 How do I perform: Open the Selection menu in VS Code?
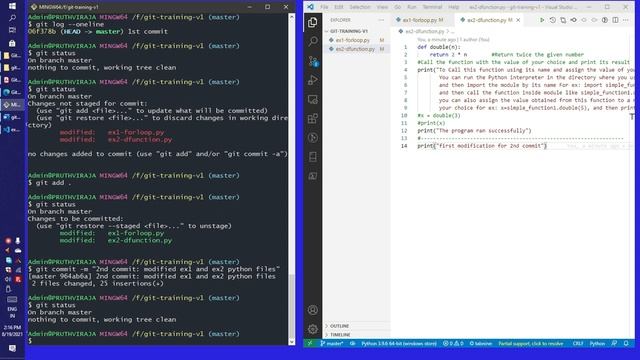tap(360, 7)
